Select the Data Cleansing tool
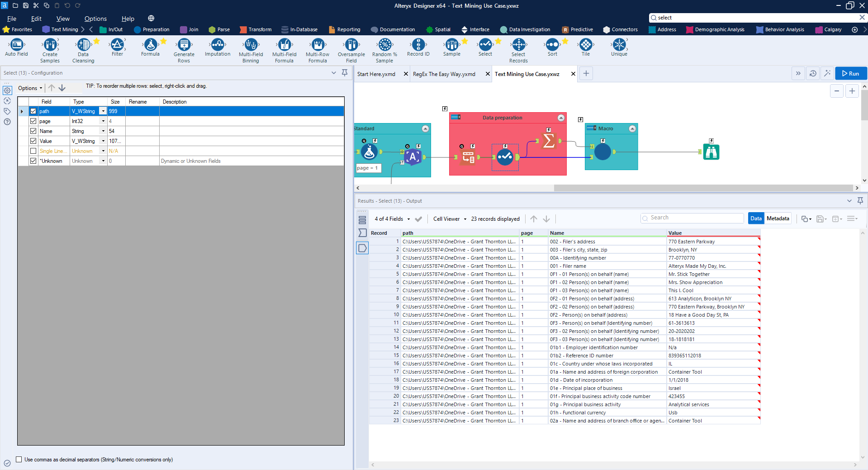Screen dimensions: 868x470 coord(83,46)
